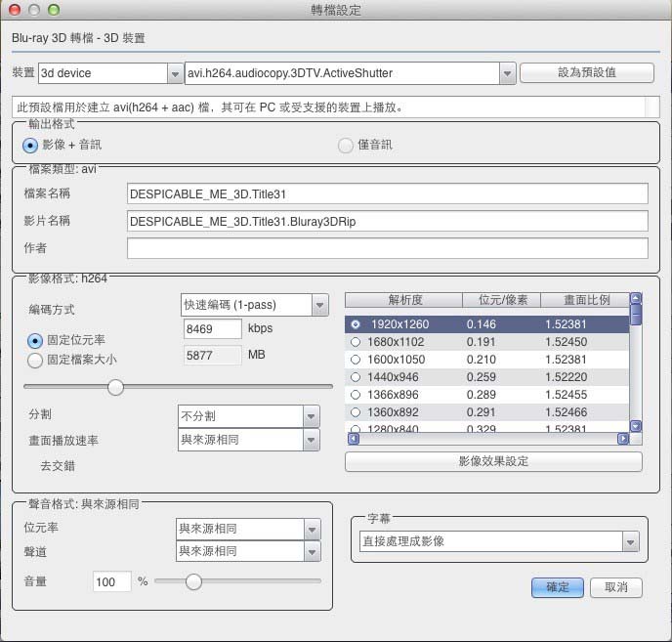Select 影像 + 音訊 output format radio button

pos(30,145)
